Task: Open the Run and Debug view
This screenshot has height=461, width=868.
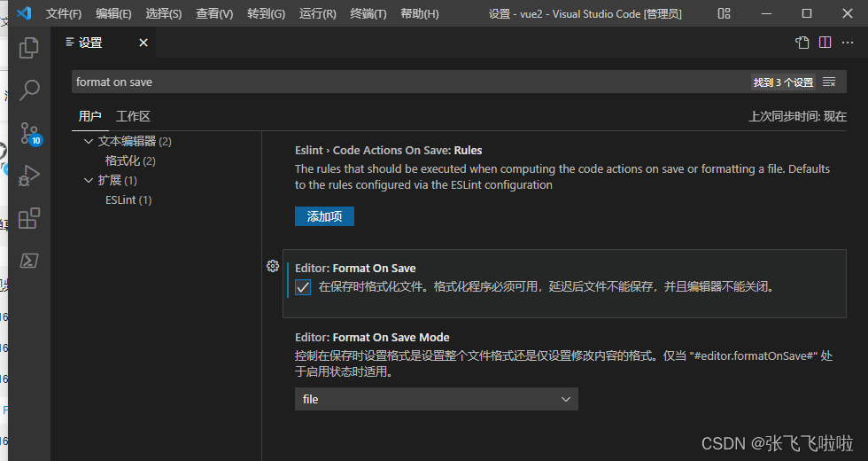Action: [x=28, y=176]
